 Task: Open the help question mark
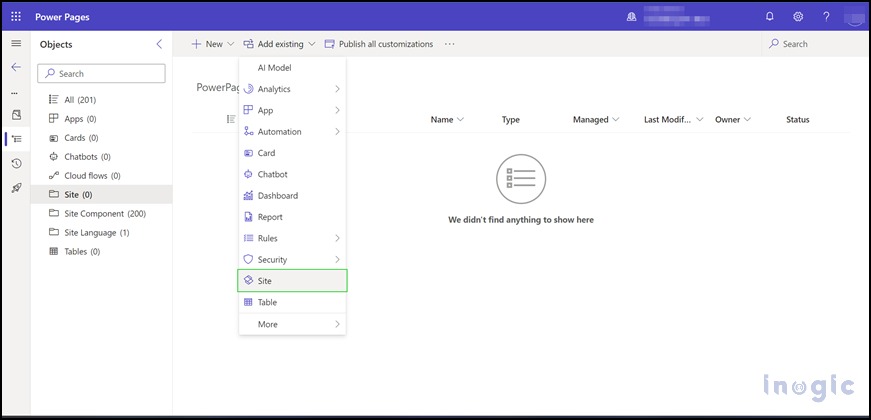[x=827, y=17]
